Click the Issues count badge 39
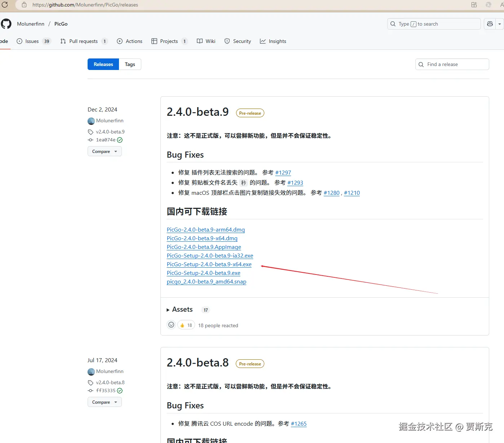504x443 pixels. [x=47, y=41]
